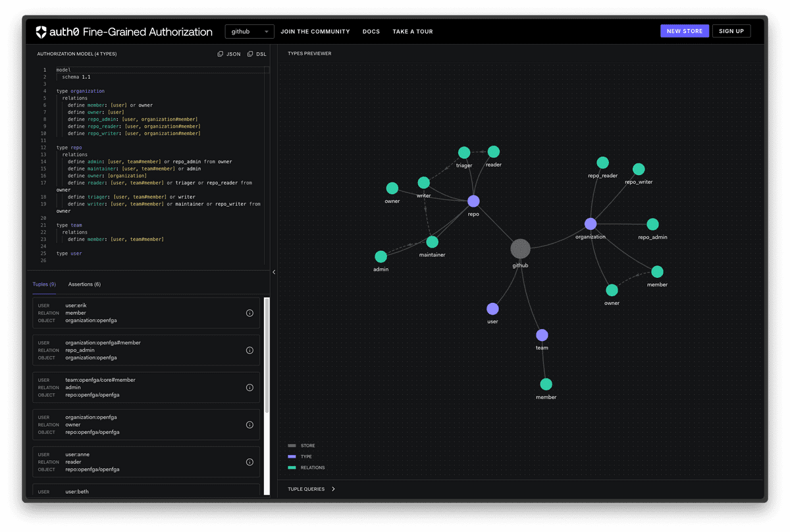Click the auth0 shield logo

click(x=41, y=32)
